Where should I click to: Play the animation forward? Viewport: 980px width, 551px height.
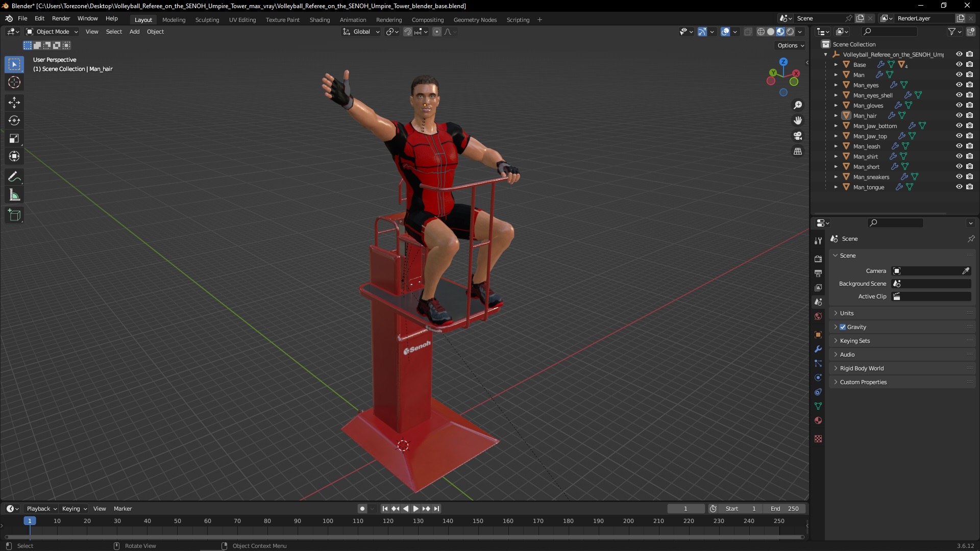click(415, 509)
